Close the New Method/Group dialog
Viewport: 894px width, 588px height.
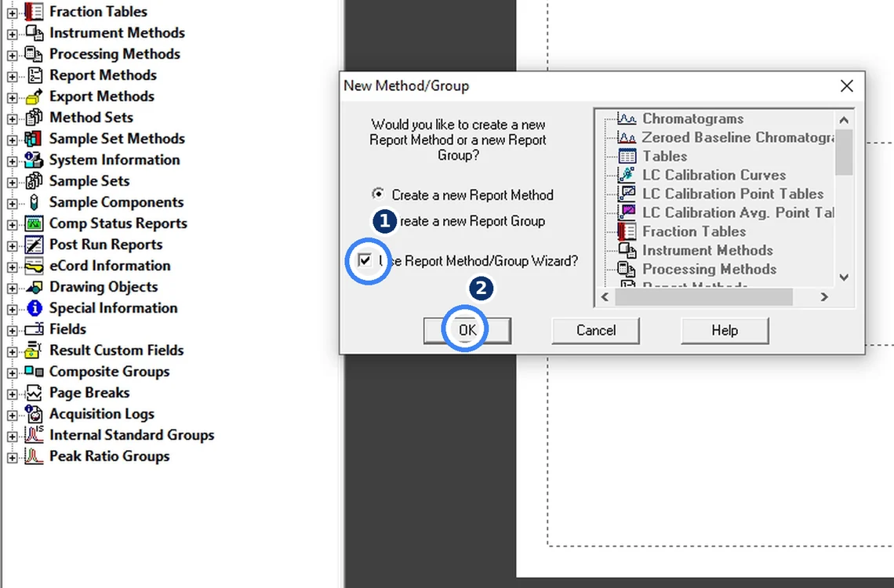pos(847,86)
